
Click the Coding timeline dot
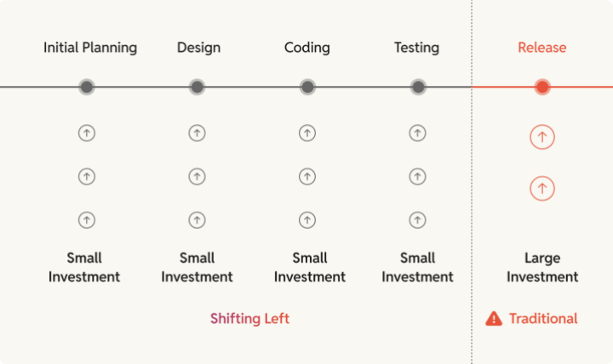pos(307,87)
